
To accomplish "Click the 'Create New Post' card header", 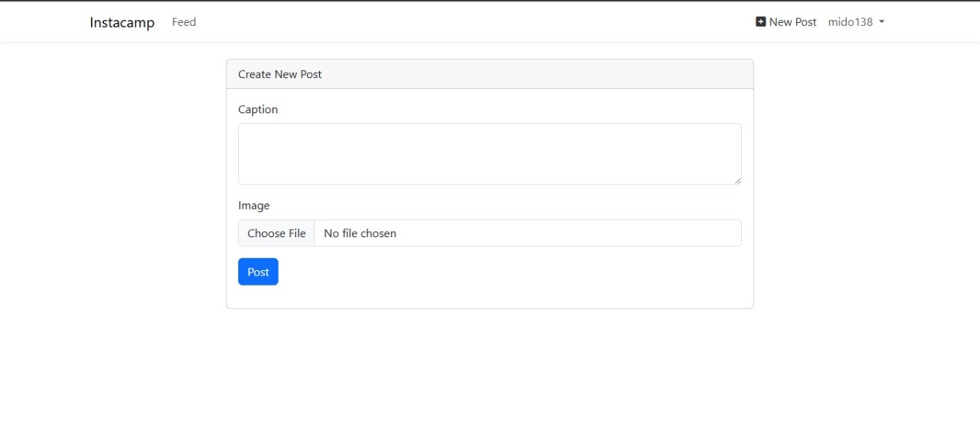I will (489, 74).
